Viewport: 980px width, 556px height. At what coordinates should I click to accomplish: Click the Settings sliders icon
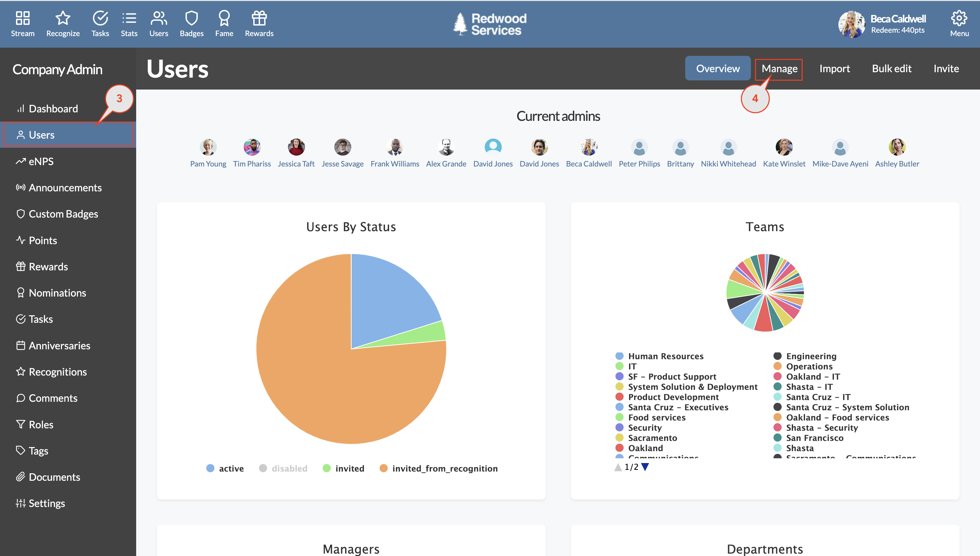coord(21,503)
